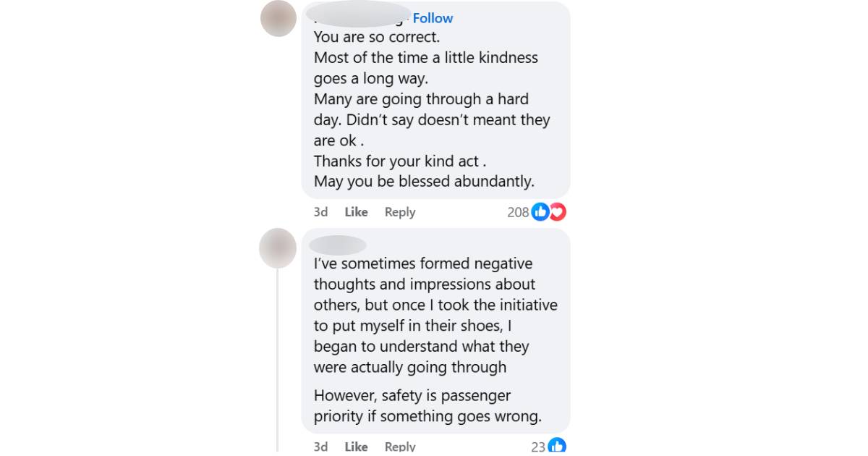Image resolution: width=868 pixels, height=456 pixels.
Task: Click the "May you be blessed abundantly" text
Action: click(424, 182)
